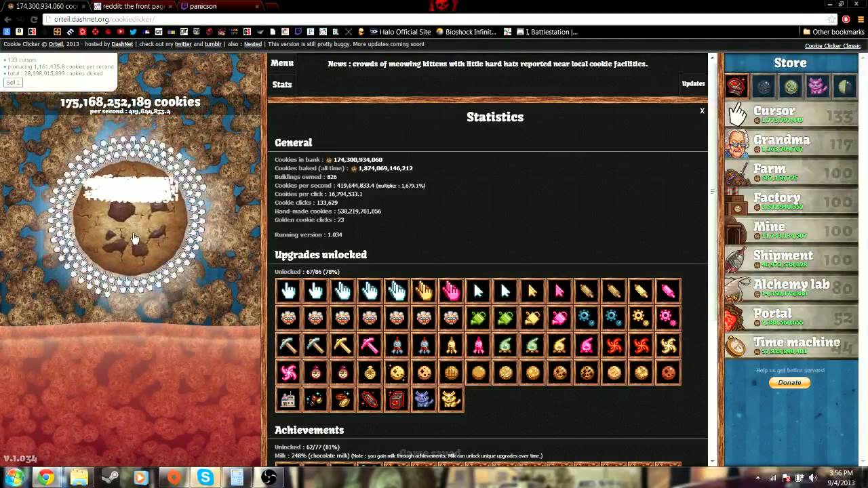
Task: Click the pink rocket upgrade icon
Action: [x=478, y=346]
